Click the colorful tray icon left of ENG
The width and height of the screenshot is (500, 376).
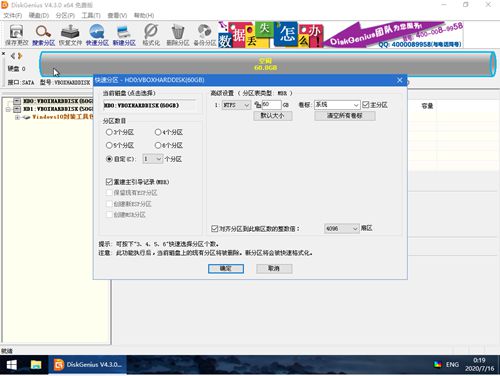coord(437,365)
